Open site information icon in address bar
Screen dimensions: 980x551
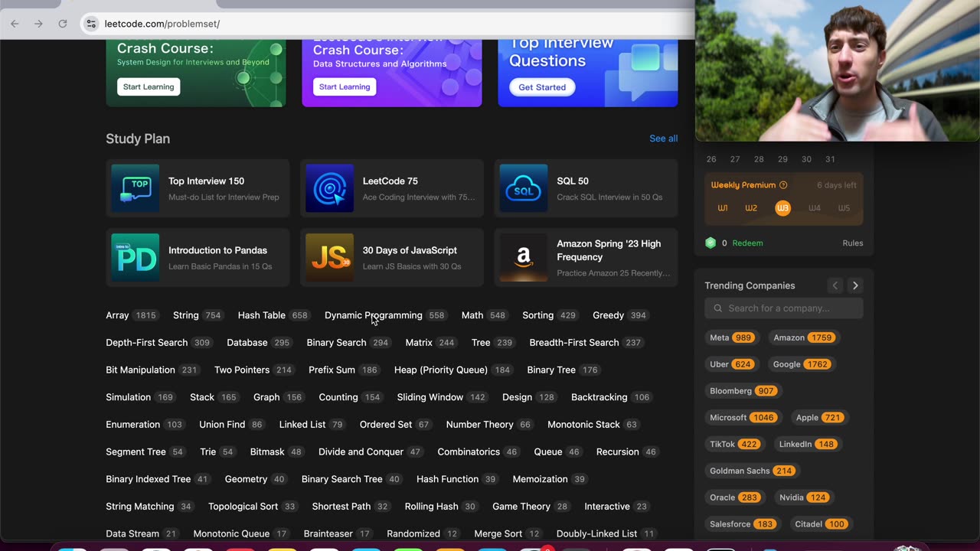tap(91, 24)
